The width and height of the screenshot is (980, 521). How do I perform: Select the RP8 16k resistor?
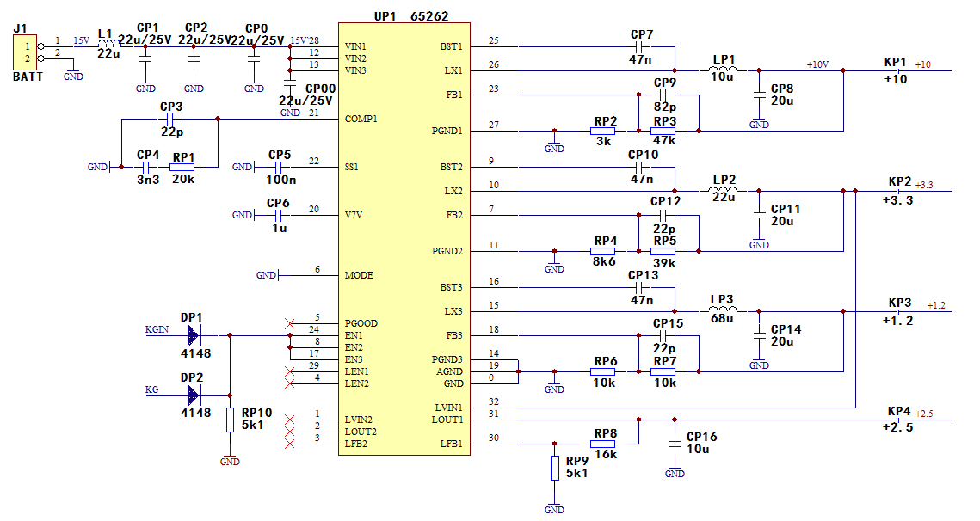click(603, 444)
